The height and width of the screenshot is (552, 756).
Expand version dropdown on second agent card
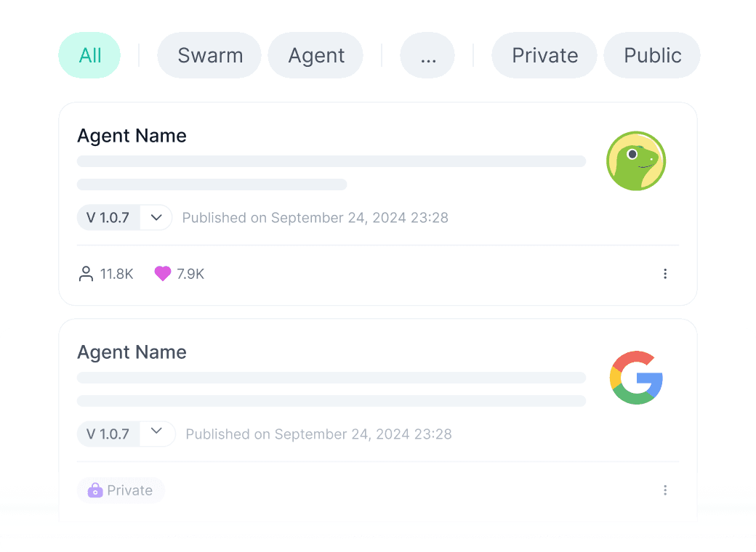point(156,432)
